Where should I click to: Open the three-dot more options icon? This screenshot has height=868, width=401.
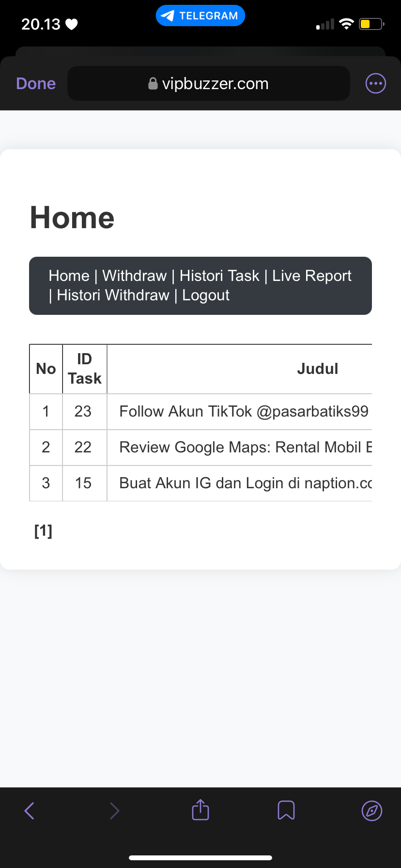pyautogui.click(x=376, y=83)
